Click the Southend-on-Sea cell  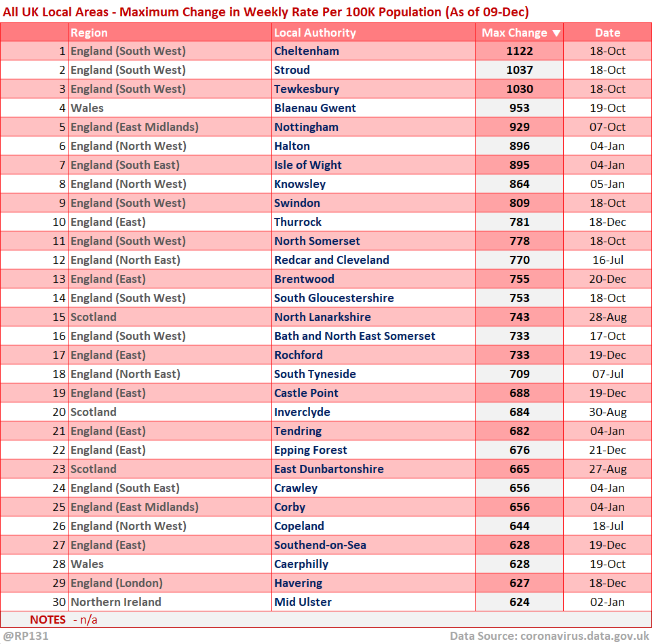point(373,545)
